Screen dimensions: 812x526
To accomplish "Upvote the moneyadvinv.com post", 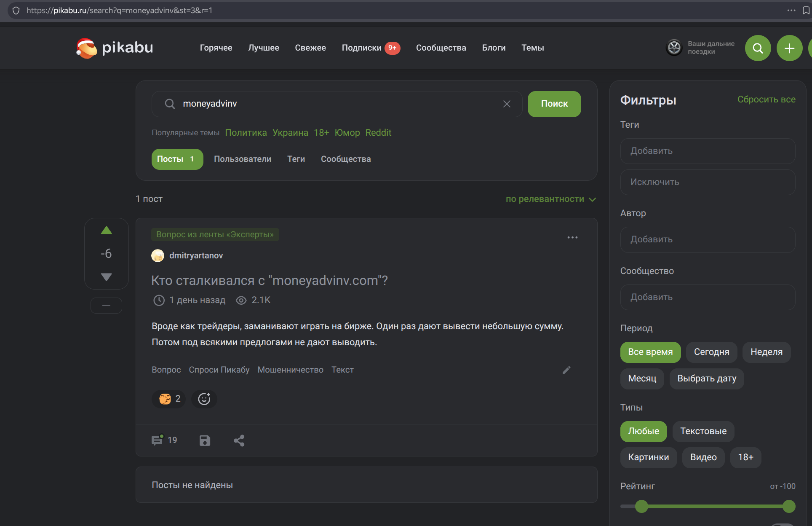I will (x=107, y=230).
